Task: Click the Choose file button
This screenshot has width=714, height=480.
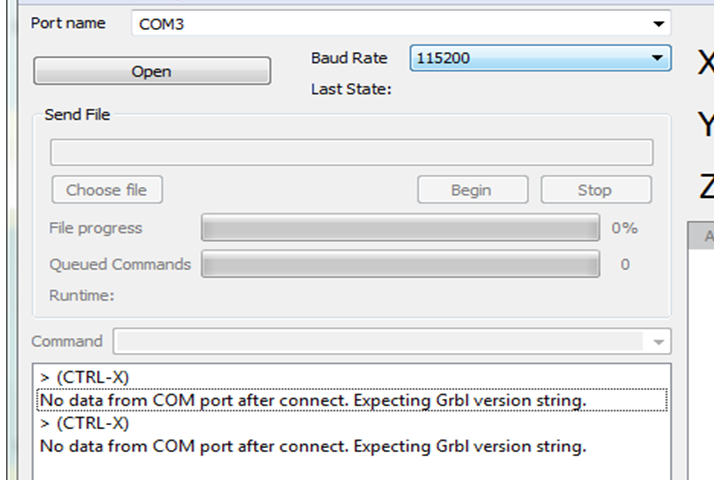Action: tap(106, 190)
